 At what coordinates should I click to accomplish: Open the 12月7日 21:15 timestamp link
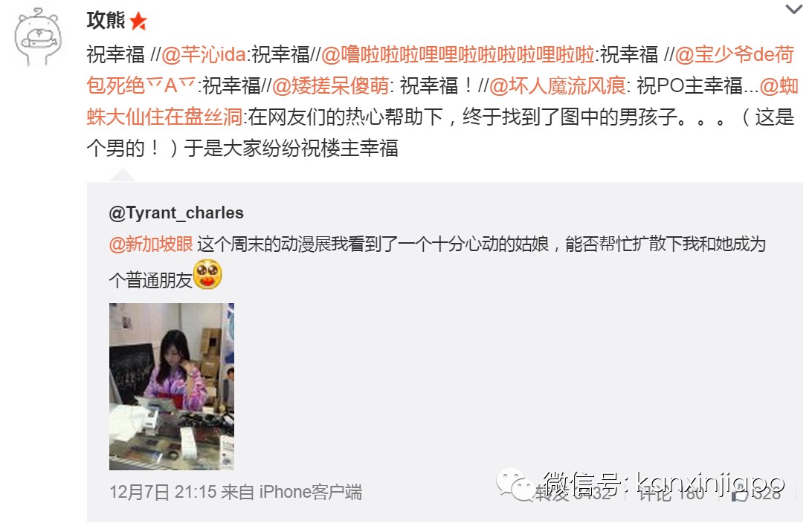pyautogui.click(x=163, y=492)
